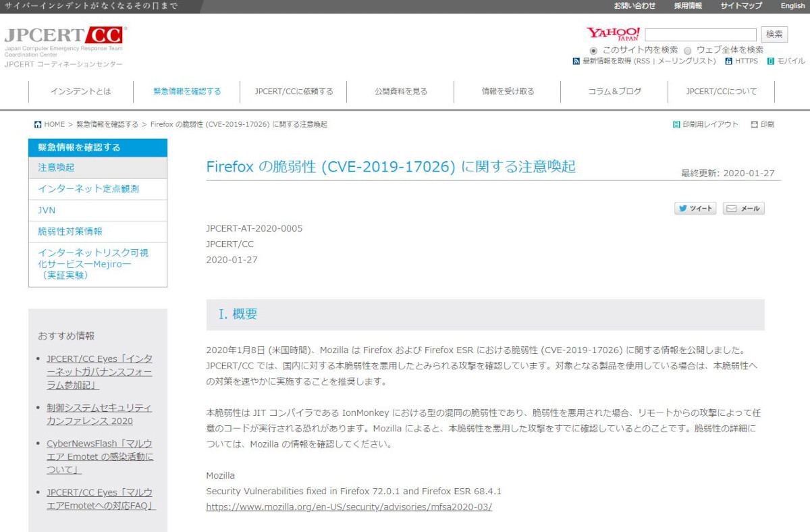Open the 緊急情報を確認する navigation menu
Screen dimensions: 810x532
(x=187, y=91)
